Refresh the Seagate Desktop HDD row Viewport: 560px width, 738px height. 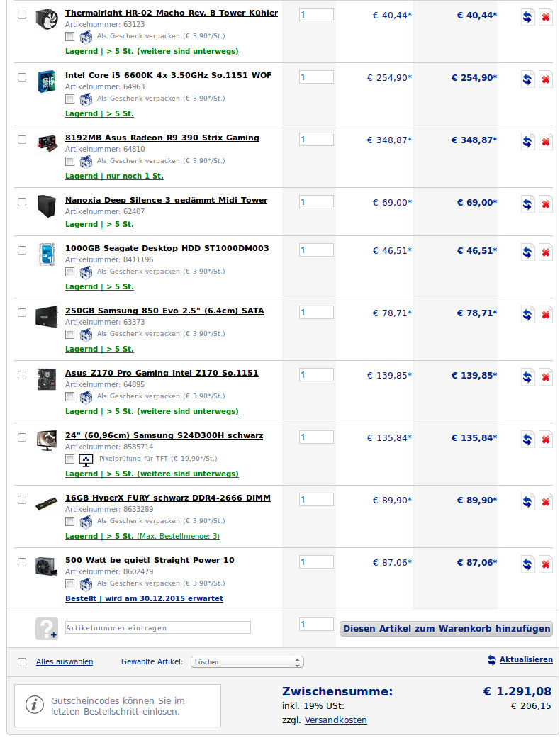coord(527,253)
